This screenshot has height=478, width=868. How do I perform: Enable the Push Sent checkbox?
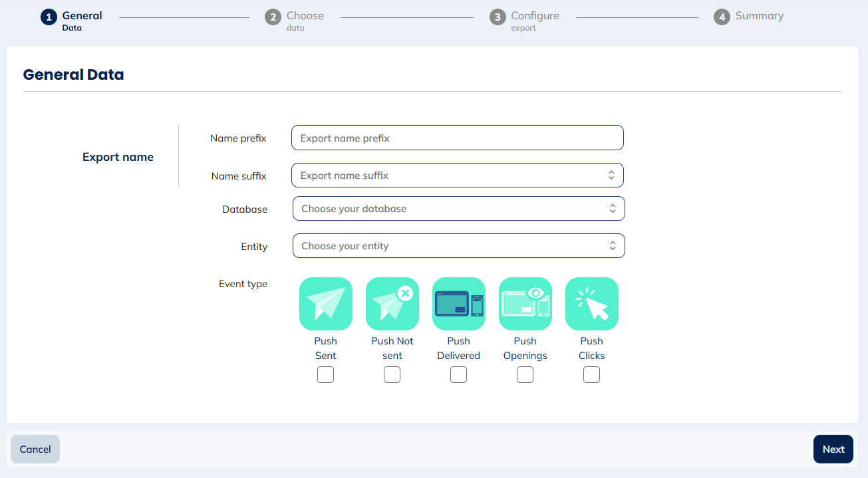[x=325, y=374]
